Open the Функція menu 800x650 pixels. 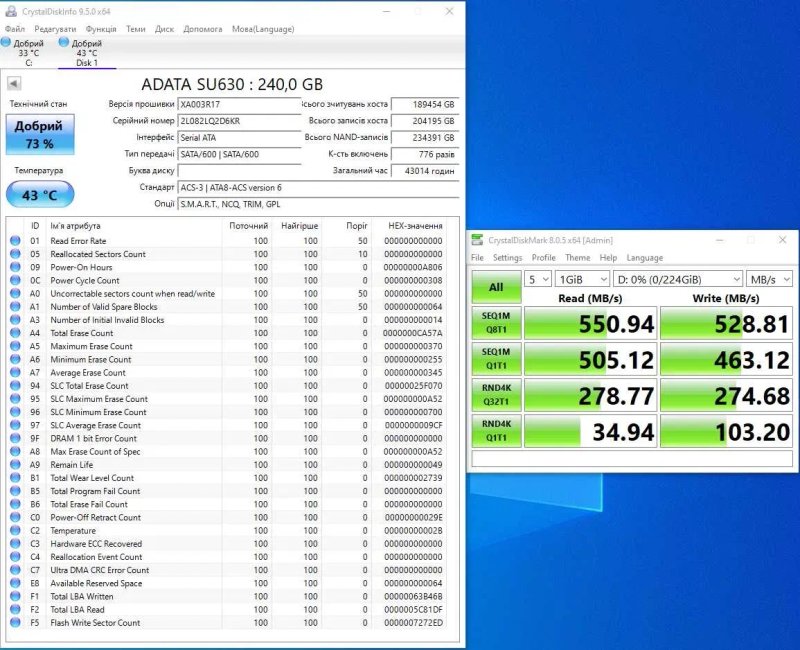point(101,29)
